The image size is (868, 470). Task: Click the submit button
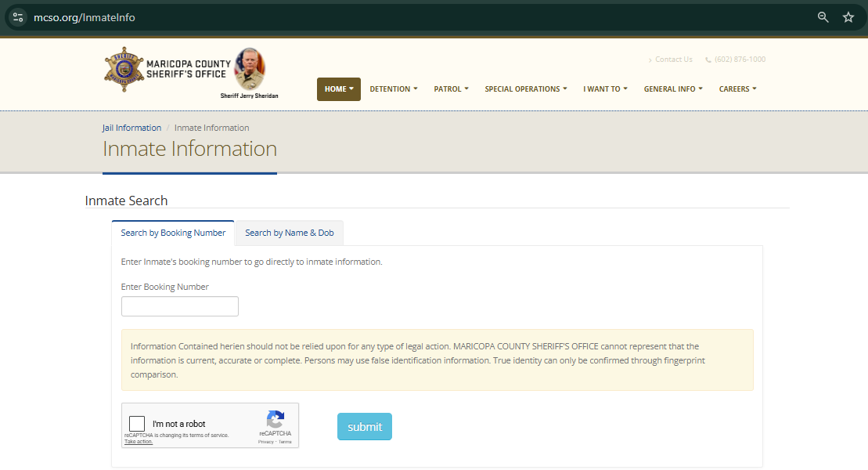(x=365, y=427)
